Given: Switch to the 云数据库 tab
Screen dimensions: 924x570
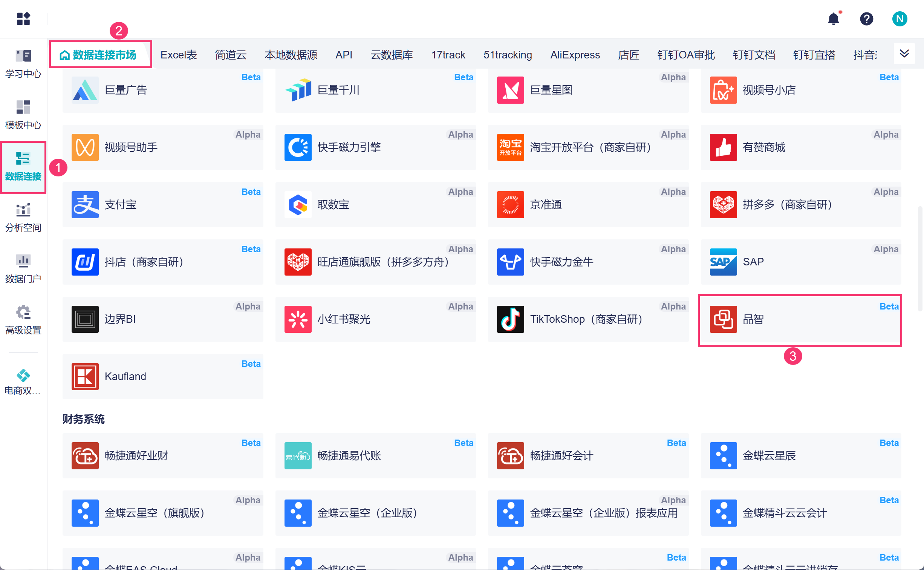Looking at the screenshot, I should click(x=392, y=55).
